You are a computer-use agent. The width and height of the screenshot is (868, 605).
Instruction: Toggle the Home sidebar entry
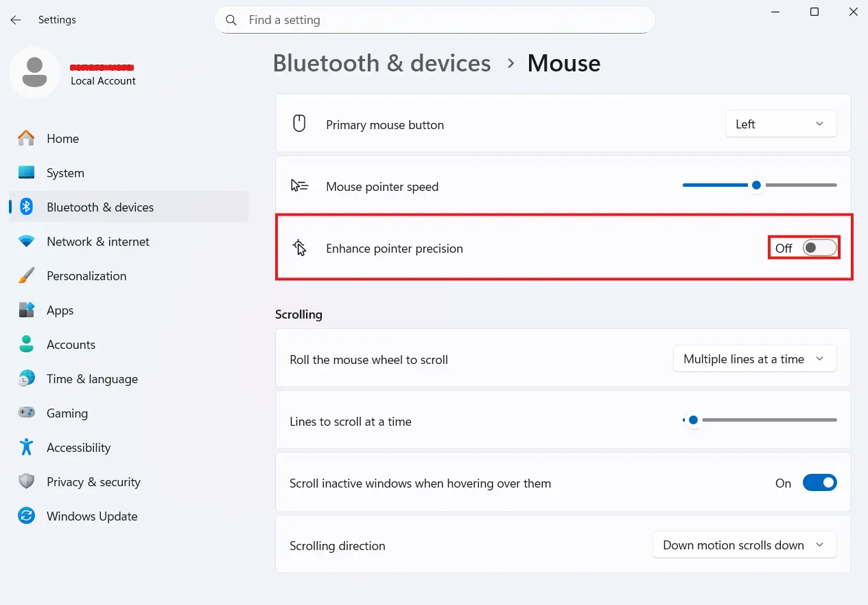tap(62, 138)
